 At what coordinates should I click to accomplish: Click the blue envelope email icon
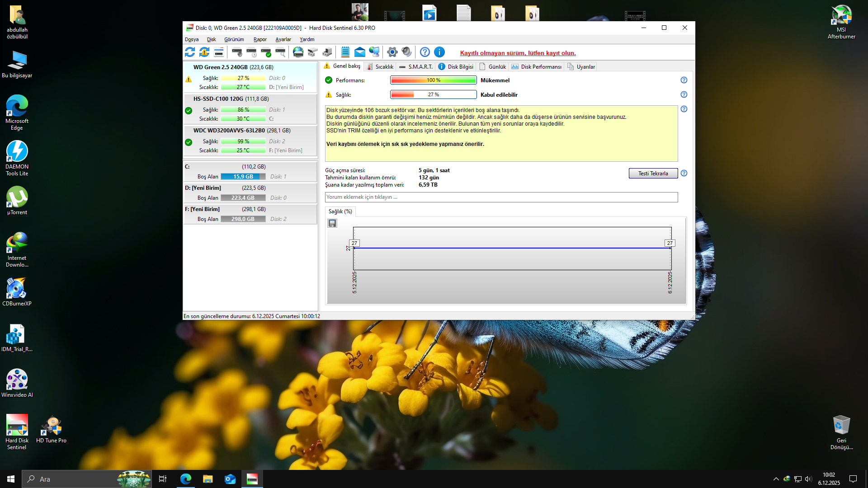(360, 52)
